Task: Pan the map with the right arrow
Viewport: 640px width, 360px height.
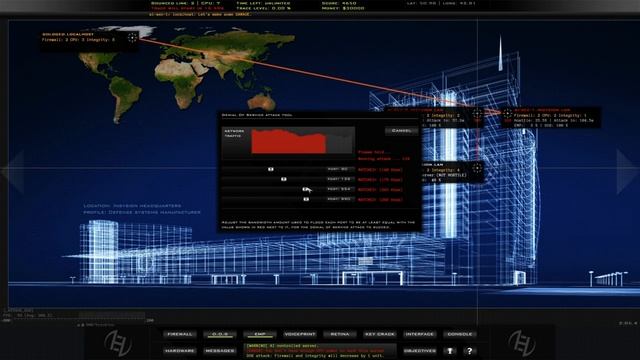Action: tap(627, 171)
